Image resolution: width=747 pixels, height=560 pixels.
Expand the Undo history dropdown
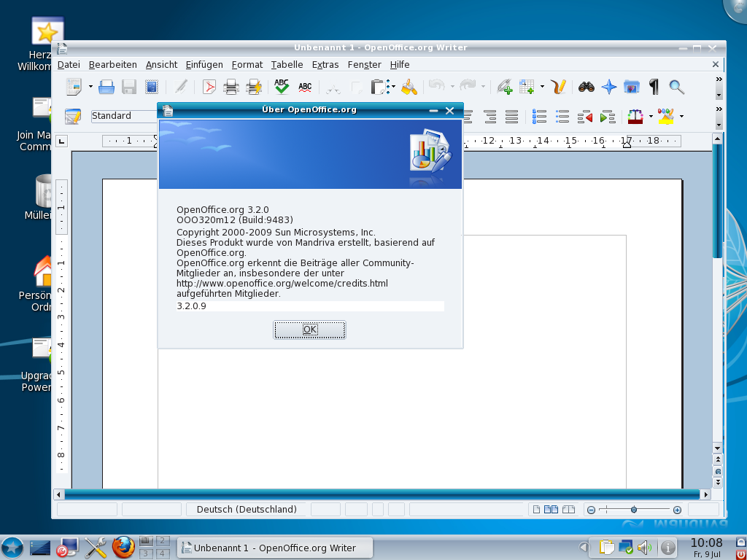pos(452,87)
